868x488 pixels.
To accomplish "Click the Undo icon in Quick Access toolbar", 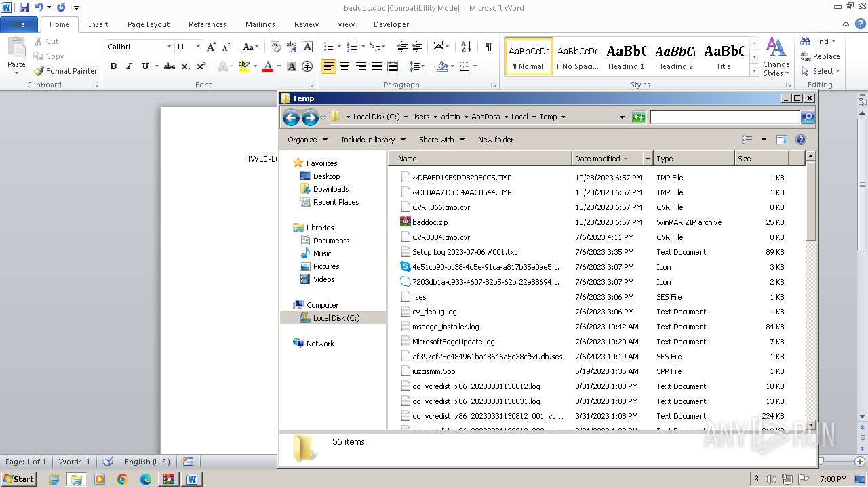I will click(x=39, y=7).
